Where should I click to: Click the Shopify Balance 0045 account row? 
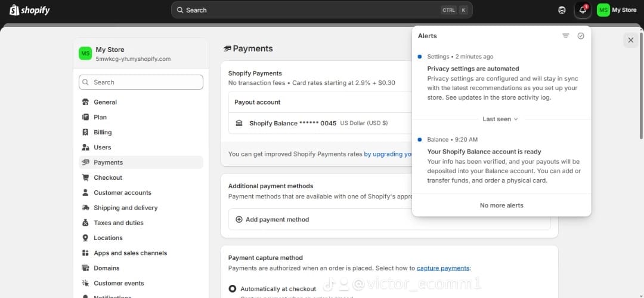pyautogui.click(x=320, y=123)
